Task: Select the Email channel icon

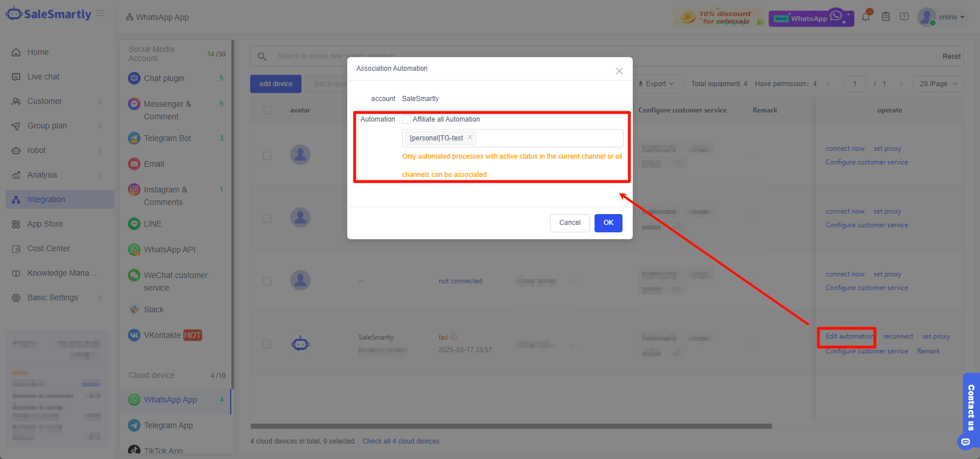Action: [x=134, y=164]
